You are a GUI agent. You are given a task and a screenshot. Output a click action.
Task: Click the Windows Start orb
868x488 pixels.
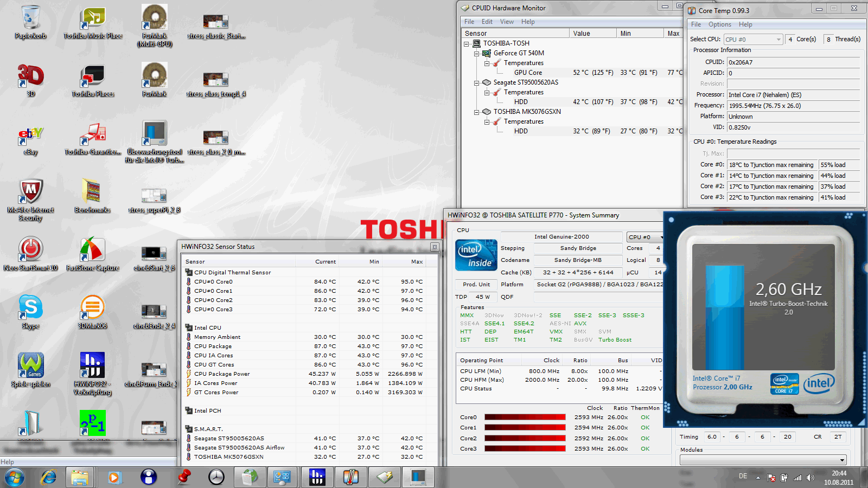click(x=15, y=477)
